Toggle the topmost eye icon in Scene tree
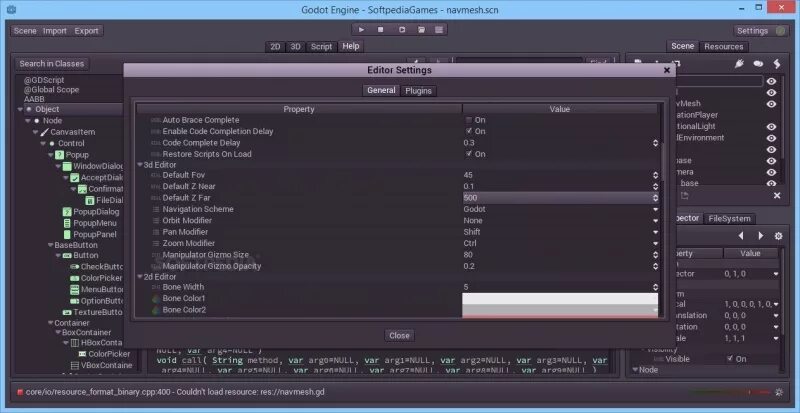 click(771, 81)
